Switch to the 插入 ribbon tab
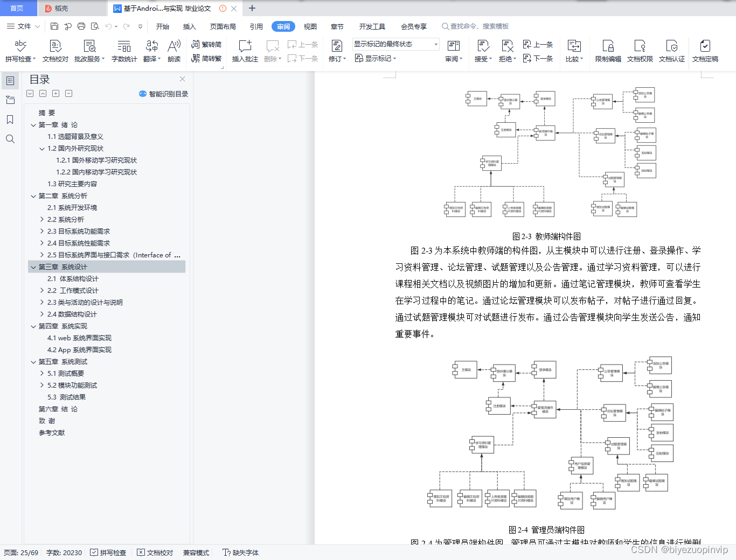The height and width of the screenshot is (560, 736). 189,26
